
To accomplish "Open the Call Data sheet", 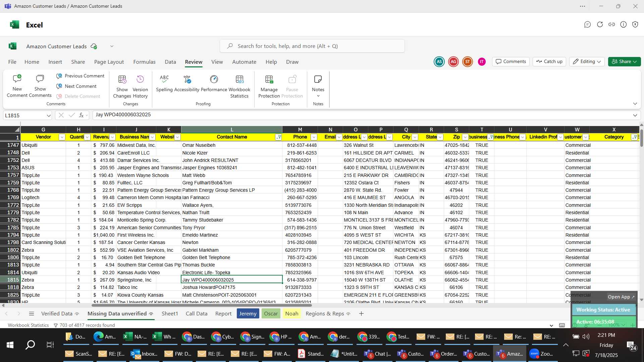I will pyautogui.click(x=197, y=314).
